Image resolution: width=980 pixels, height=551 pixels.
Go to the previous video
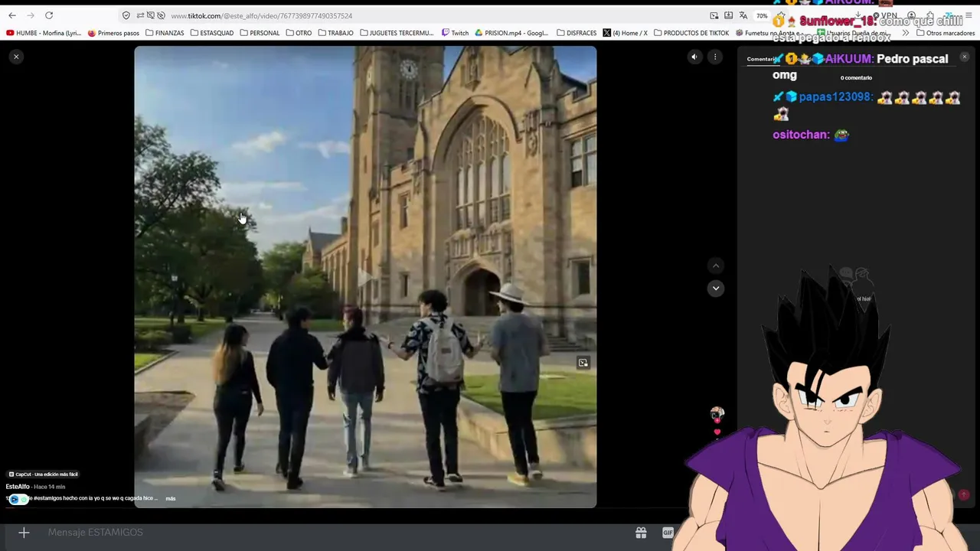pos(716,266)
